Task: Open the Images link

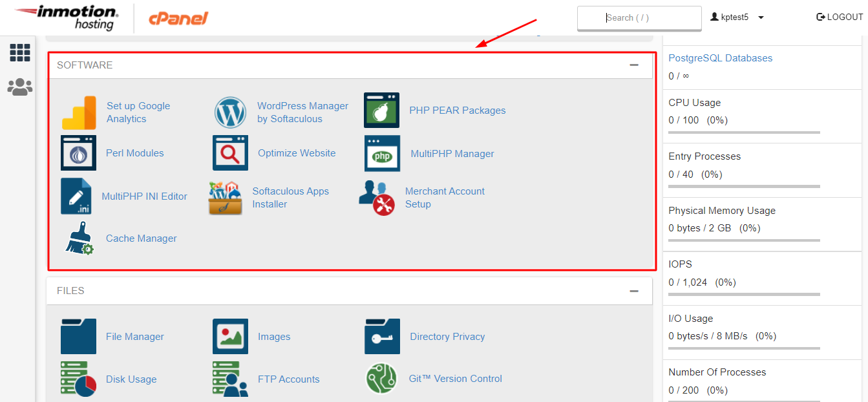Action: pos(274,337)
